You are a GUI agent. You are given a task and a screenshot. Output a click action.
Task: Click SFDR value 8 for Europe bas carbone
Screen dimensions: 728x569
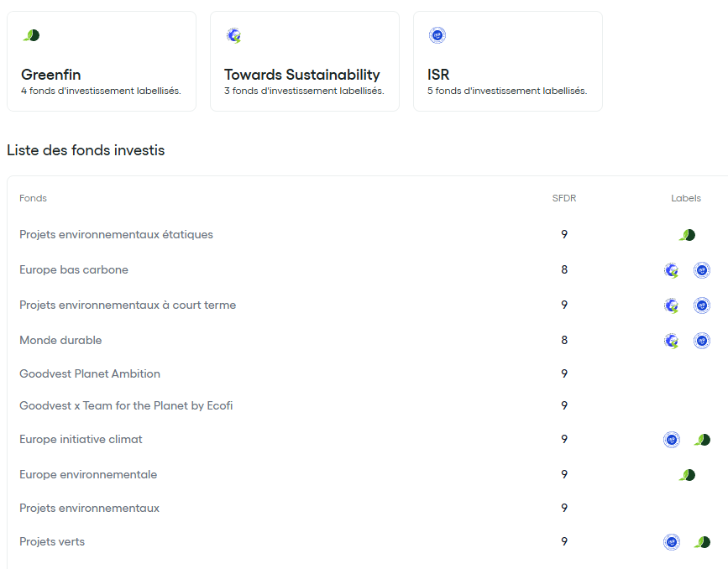[564, 269]
